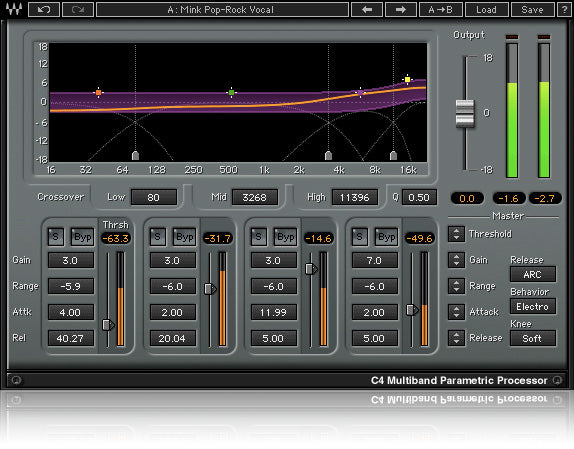Toggle Behavior button showing Electro

pos(533,306)
